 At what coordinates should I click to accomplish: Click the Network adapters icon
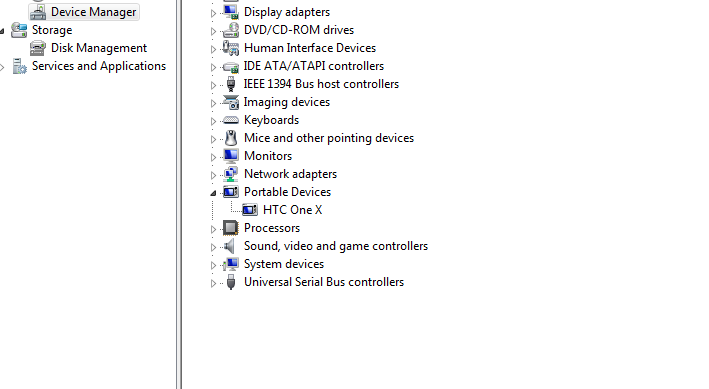231,174
